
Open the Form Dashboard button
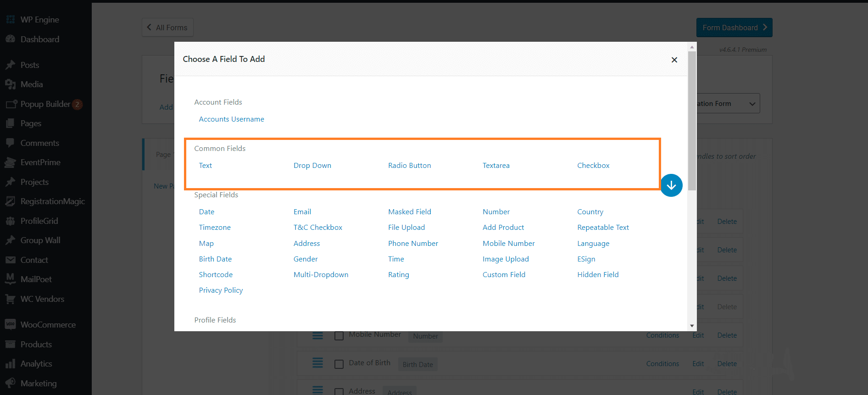point(734,28)
